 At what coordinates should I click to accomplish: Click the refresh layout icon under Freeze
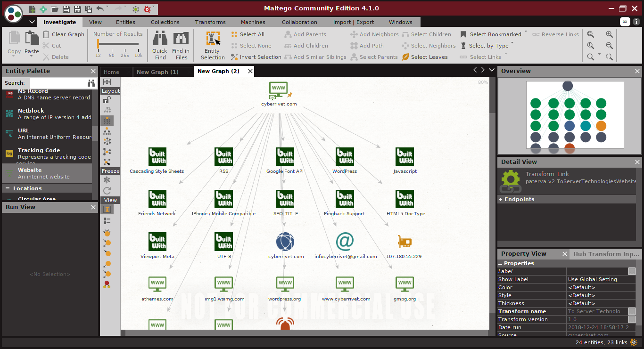pyautogui.click(x=107, y=191)
